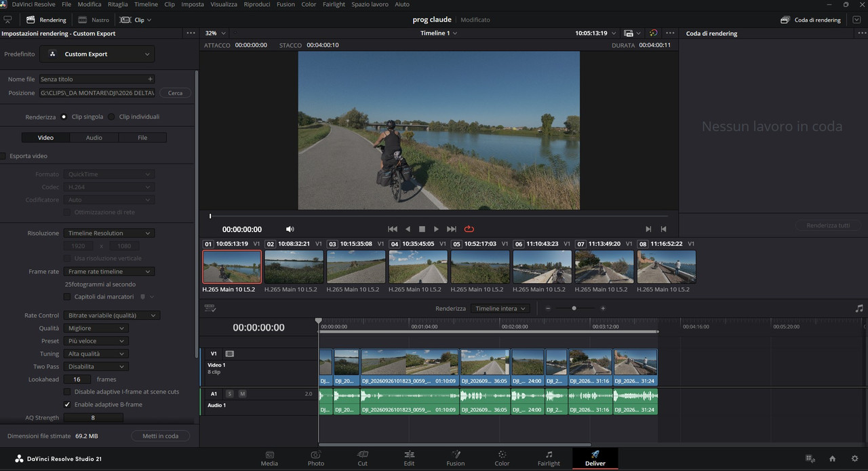Click Metti in coda button
868x471 pixels.
point(160,436)
